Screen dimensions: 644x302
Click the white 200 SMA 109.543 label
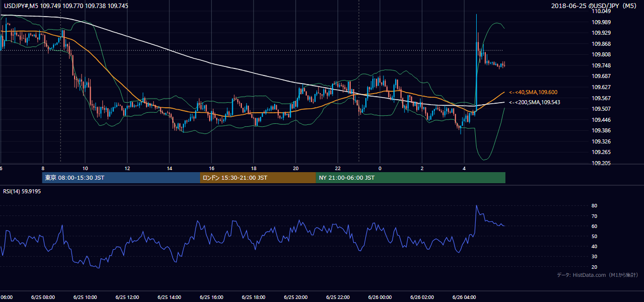[x=535, y=102]
